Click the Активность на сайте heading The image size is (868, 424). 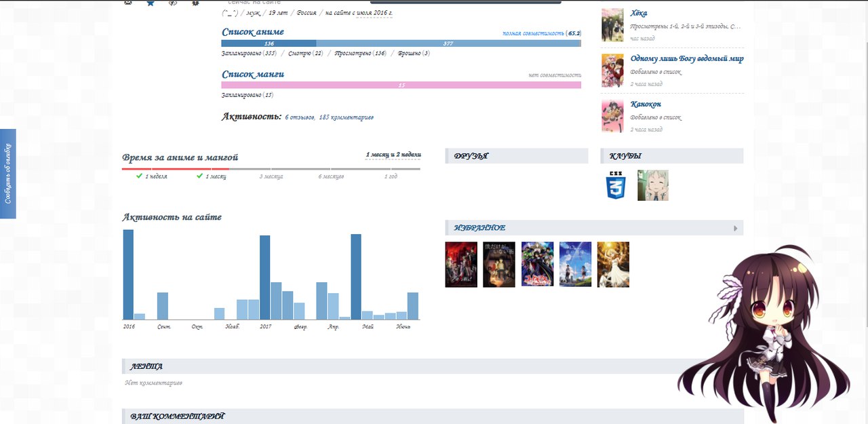tap(172, 217)
